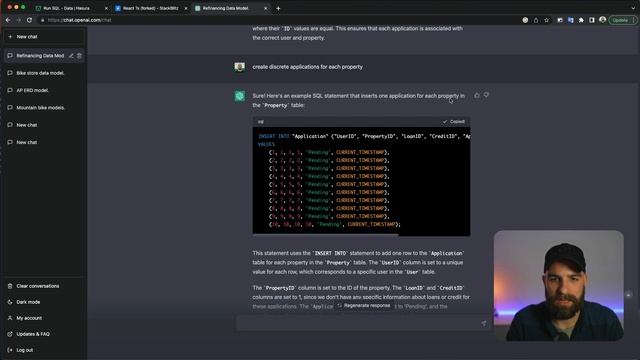
Task: Start a New chat from the sidebar
Action: tap(44, 37)
